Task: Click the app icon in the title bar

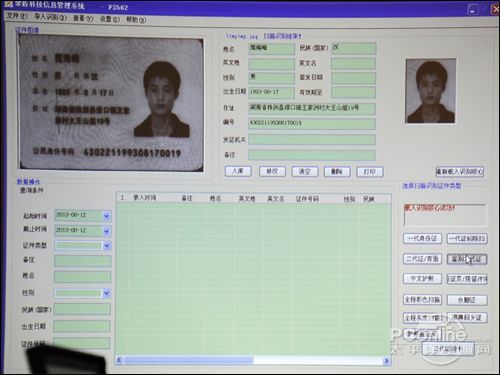Action: 9,5
